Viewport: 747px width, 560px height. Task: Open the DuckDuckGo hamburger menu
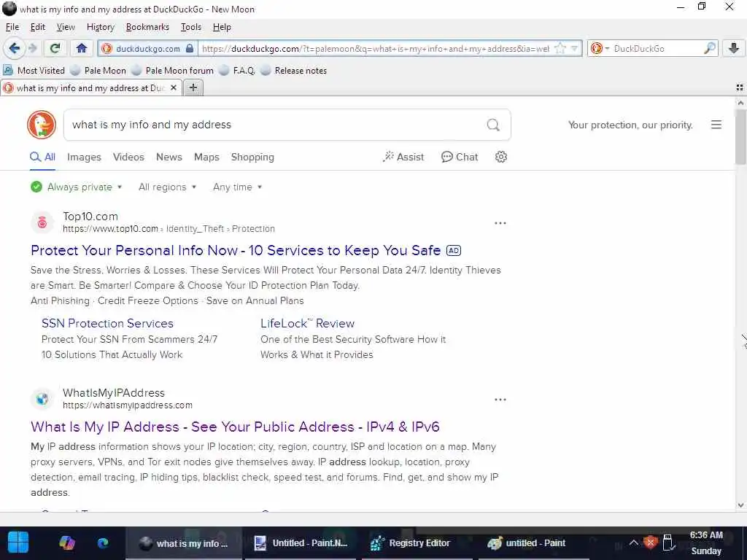[716, 125]
